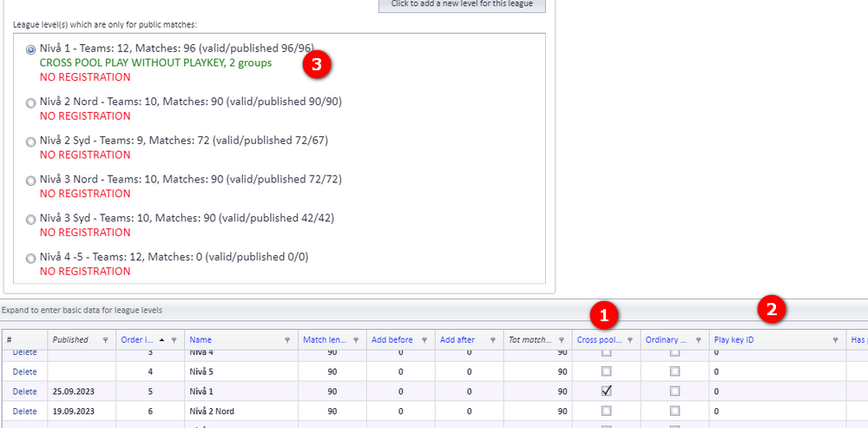Open the filter icon on Add after column
The width and height of the screenshot is (868, 428).
click(x=493, y=340)
